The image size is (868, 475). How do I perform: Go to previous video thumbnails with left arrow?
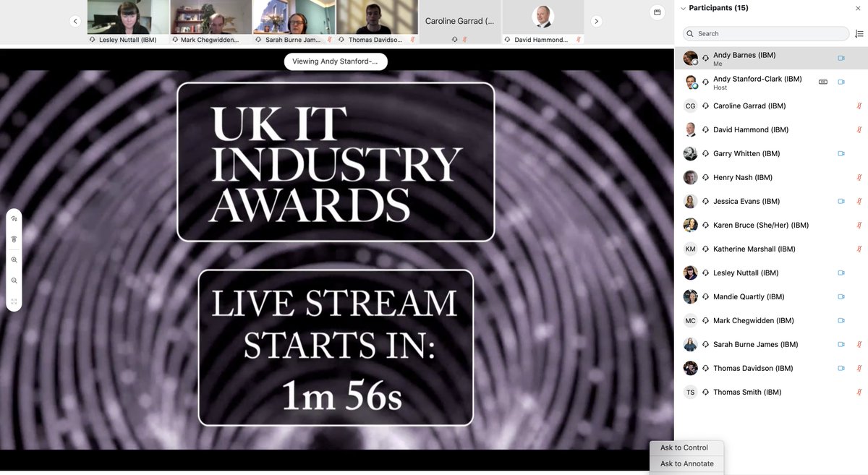click(75, 21)
